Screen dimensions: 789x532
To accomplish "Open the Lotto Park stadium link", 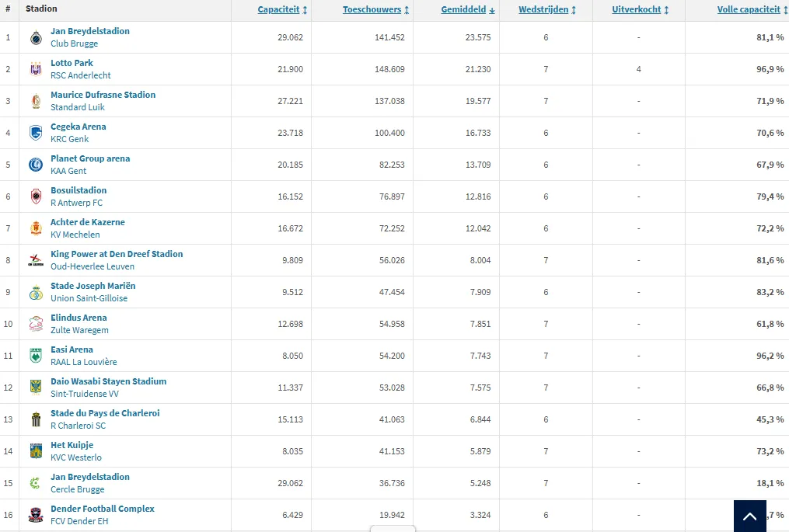I will 72,63.
